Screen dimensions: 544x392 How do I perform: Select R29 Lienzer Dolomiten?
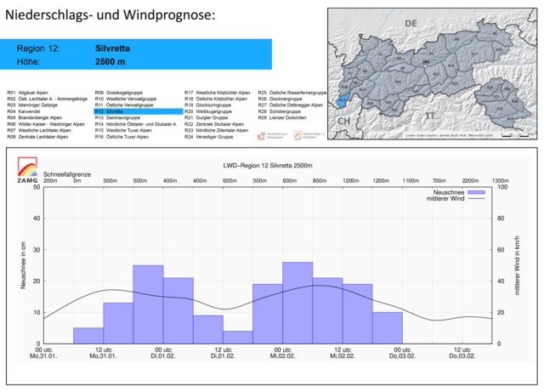pyautogui.click(x=282, y=117)
